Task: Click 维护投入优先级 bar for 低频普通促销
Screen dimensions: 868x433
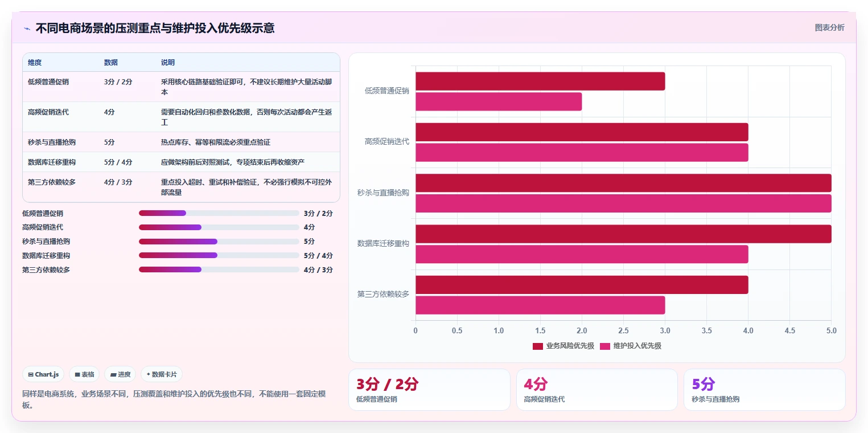Action: pyautogui.click(x=499, y=101)
